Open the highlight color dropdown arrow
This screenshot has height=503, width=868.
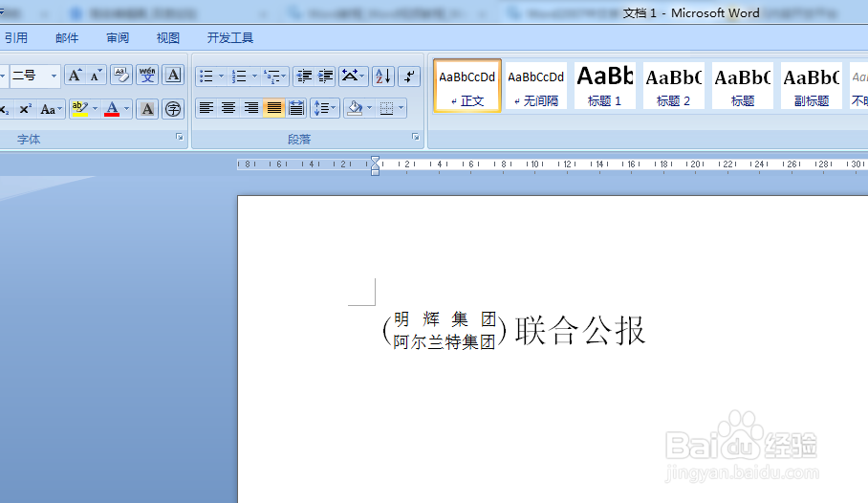[96, 109]
